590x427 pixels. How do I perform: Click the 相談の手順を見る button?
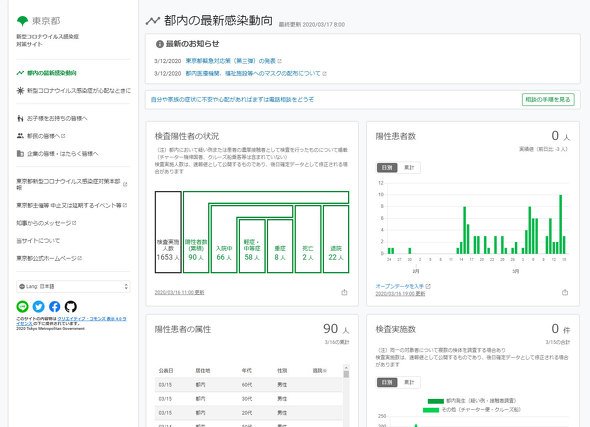pos(548,100)
